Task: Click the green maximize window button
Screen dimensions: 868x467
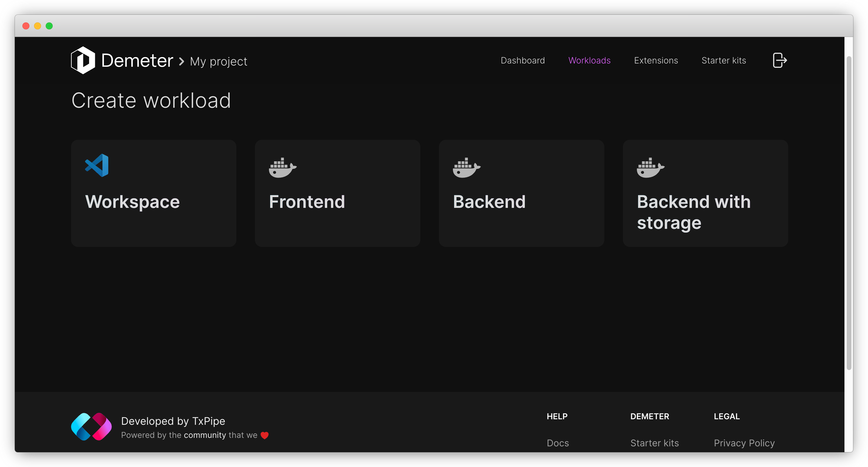Action: pyautogui.click(x=49, y=26)
